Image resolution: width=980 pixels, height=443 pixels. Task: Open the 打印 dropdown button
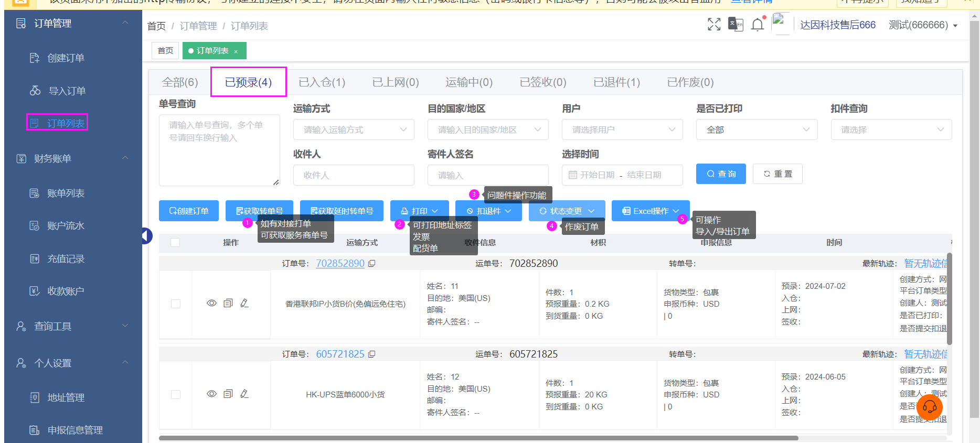point(419,211)
